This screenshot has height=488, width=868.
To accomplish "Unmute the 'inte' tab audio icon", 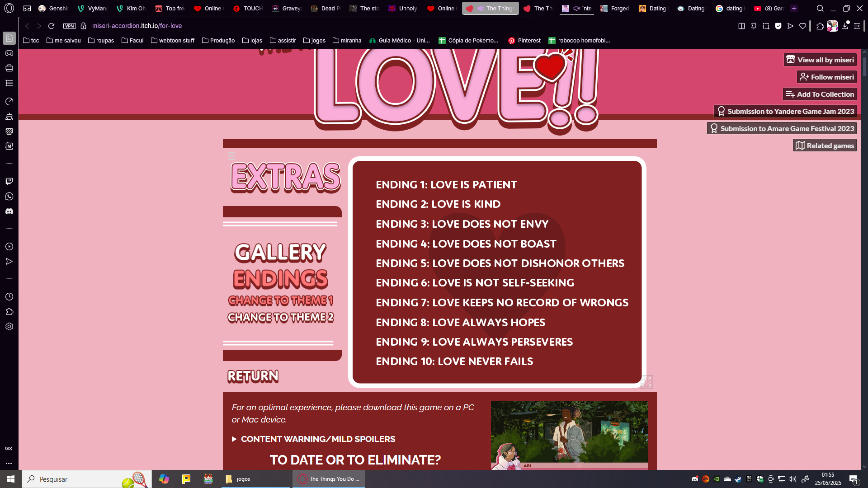I will (x=576, y=8).
